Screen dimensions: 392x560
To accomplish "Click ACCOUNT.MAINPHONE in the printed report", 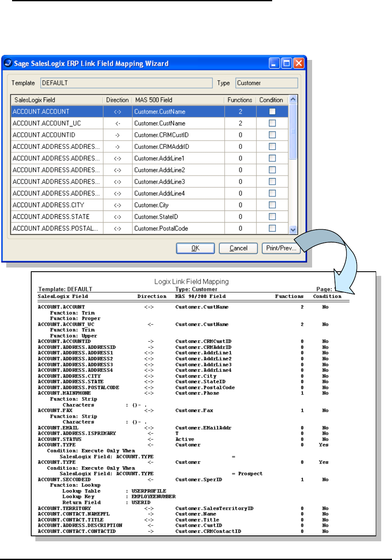I will coord(64,393).
